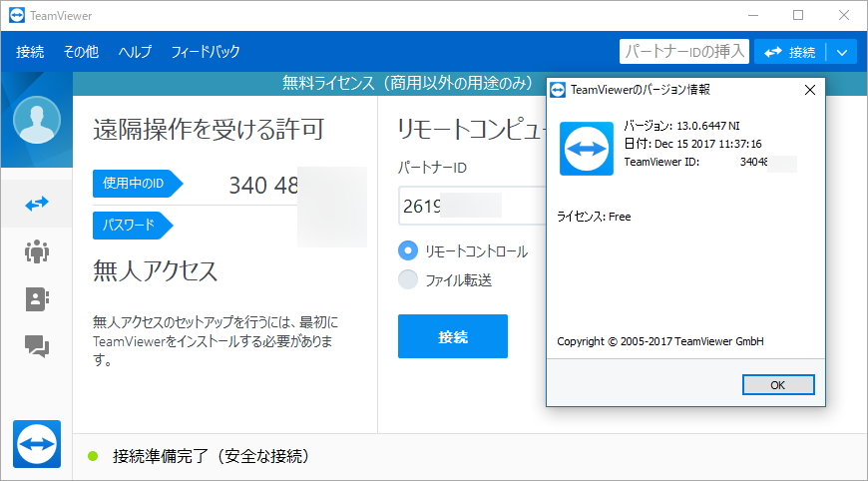Image resolution: width=868 pixels, height=481 pixels.
Task: Select the remote control arrows sidebar icon
Action: pyautogui.click(x=37, y=204)
